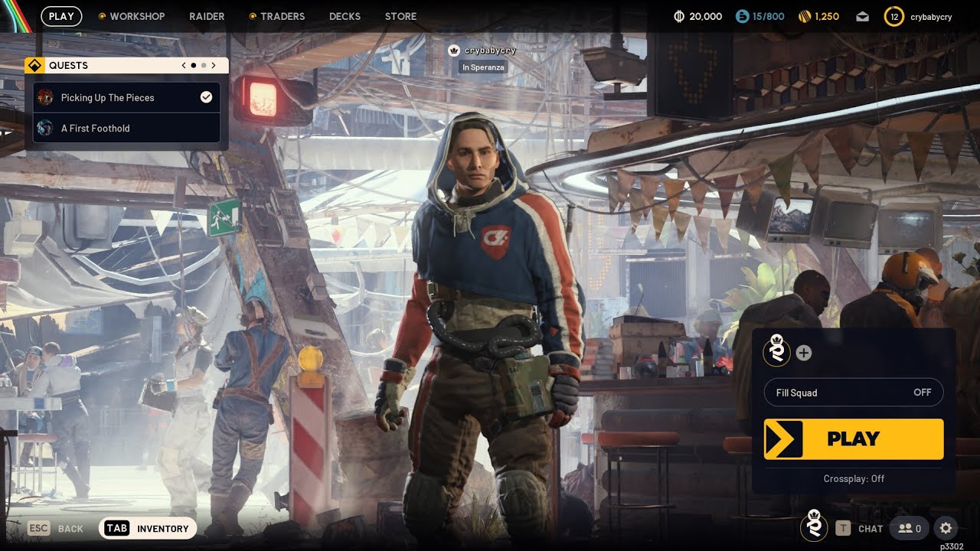The height and width of the screenshot is (551, 980).
Task: Add a squad member with plus icon
Action: point(803,353)
